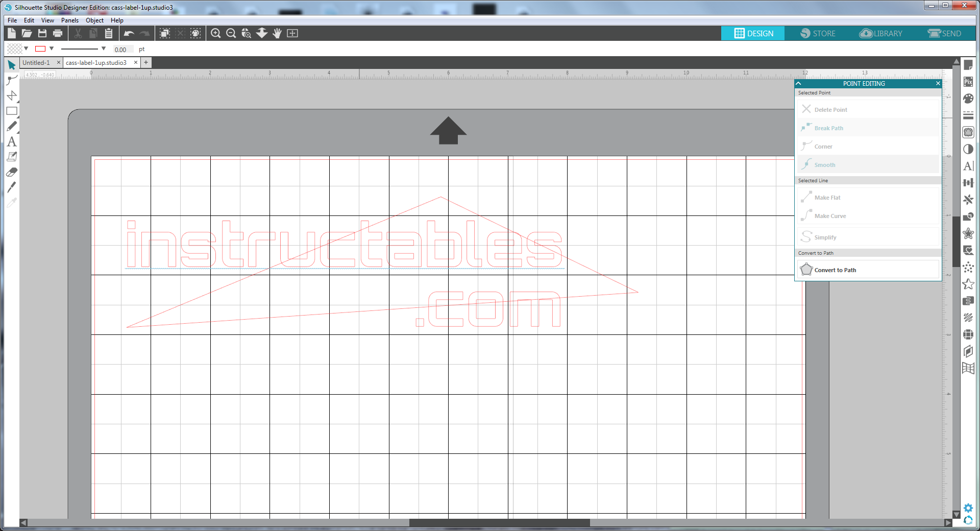Open the Offset star panel
Screen dimensions: 980x531
tap(968, 233)
